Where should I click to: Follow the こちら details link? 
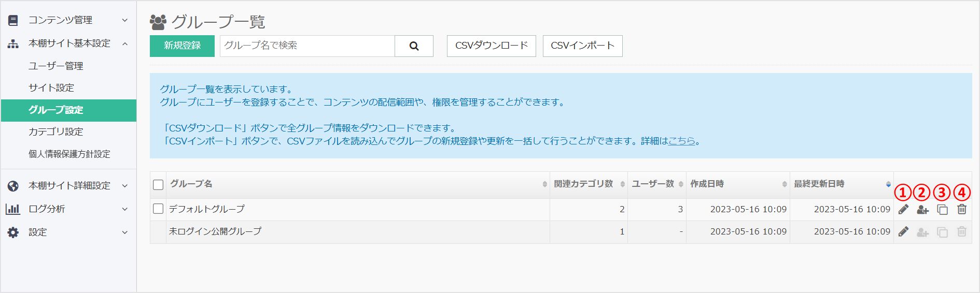coord(681,141)
